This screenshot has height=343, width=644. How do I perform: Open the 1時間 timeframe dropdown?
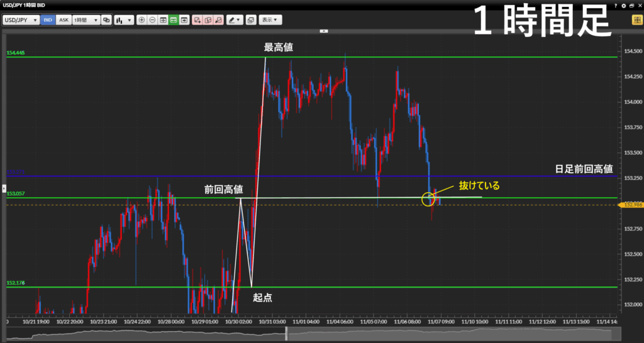[86, 20]
